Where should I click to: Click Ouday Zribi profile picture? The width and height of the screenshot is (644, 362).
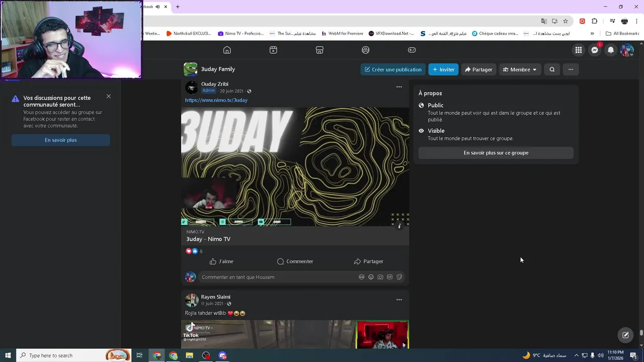192,87
